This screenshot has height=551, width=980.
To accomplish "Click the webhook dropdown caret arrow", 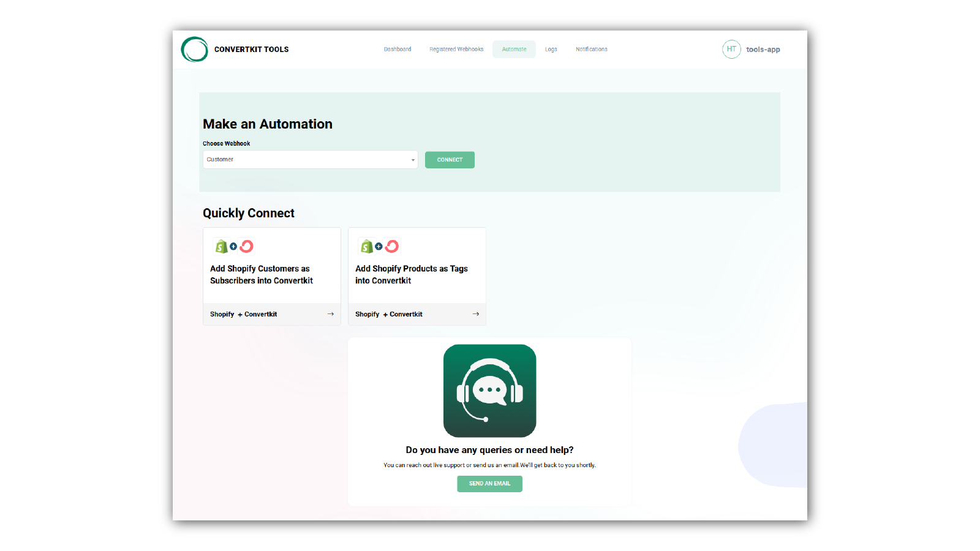I will tap(413, 160).
